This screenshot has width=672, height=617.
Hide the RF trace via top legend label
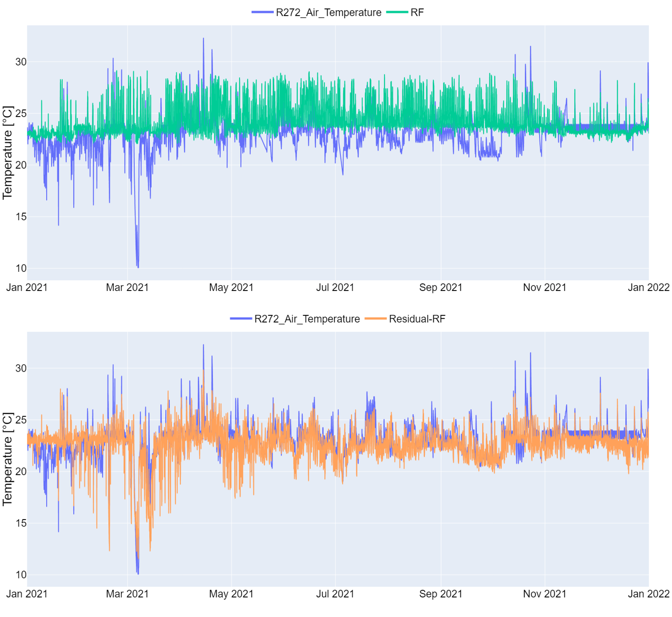pos(417,13)
